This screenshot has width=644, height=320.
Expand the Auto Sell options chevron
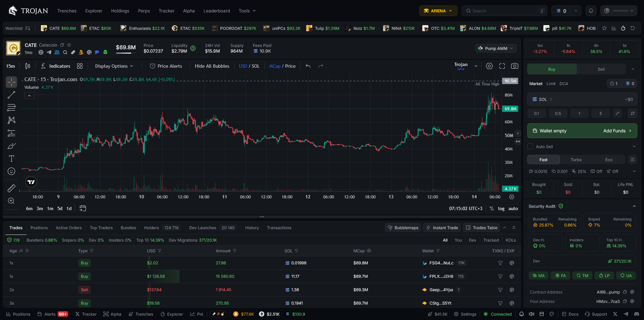634,146
